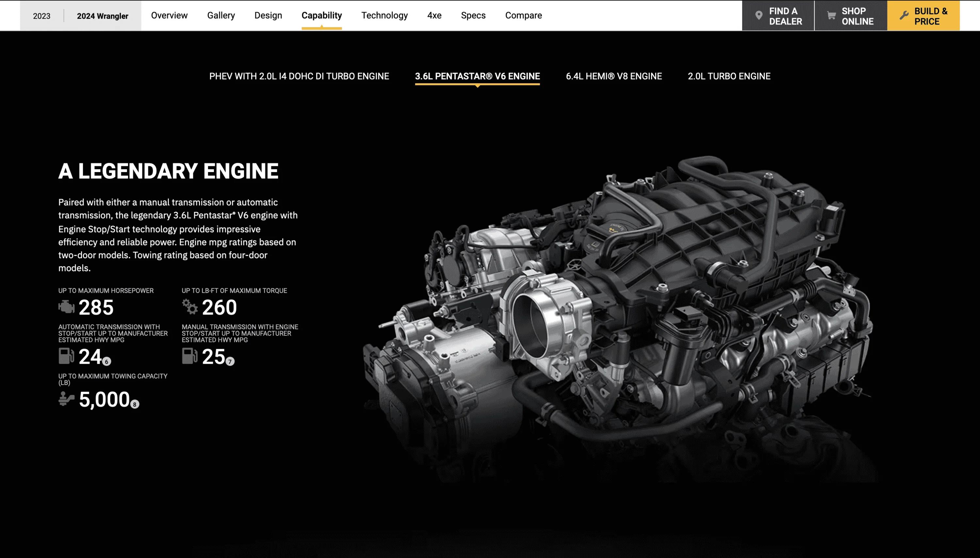980x558 pixels.
Task: Click the manual transmission HWY MPG label
Action: point(240,333)
